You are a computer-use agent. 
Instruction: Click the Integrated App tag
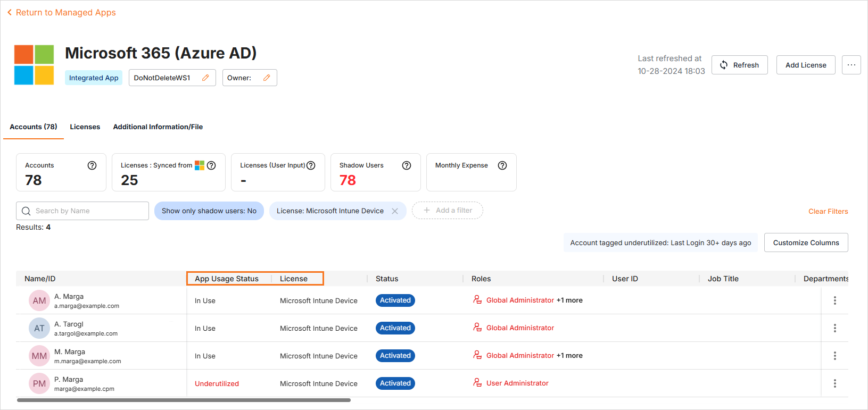pos(94,78)
